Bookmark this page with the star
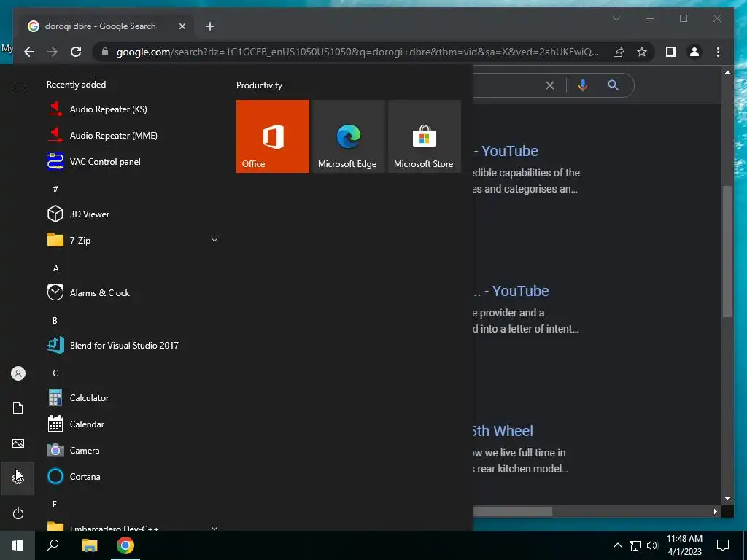This screenshot has height=560, width=747. [x=642, y=52]
